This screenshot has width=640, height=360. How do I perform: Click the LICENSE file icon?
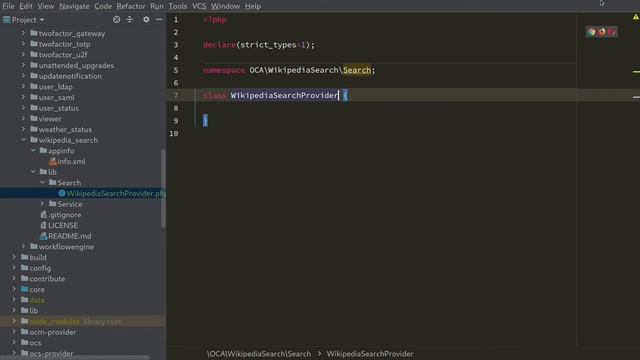44,225
